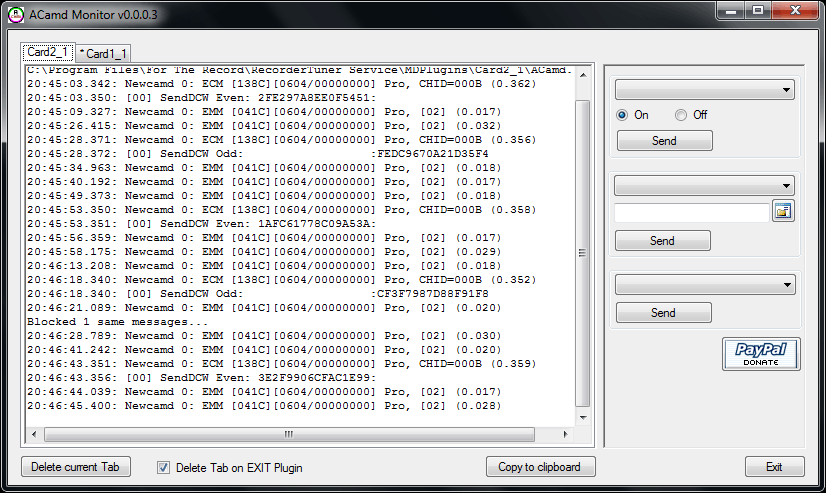The width and height of the screenshot is (826, 493).
Task: Click the 20:46:43.351 ECM log line
Action: (x=282, y=364)
